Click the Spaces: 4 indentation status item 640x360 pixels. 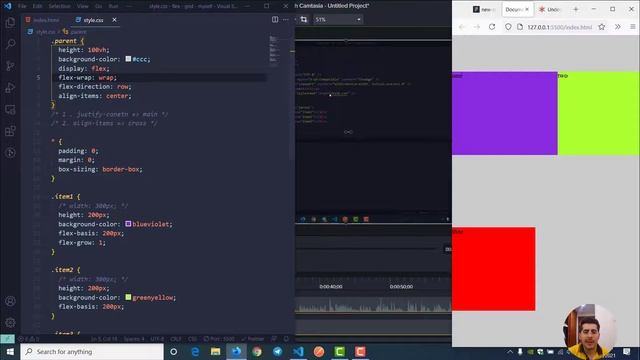134,339
